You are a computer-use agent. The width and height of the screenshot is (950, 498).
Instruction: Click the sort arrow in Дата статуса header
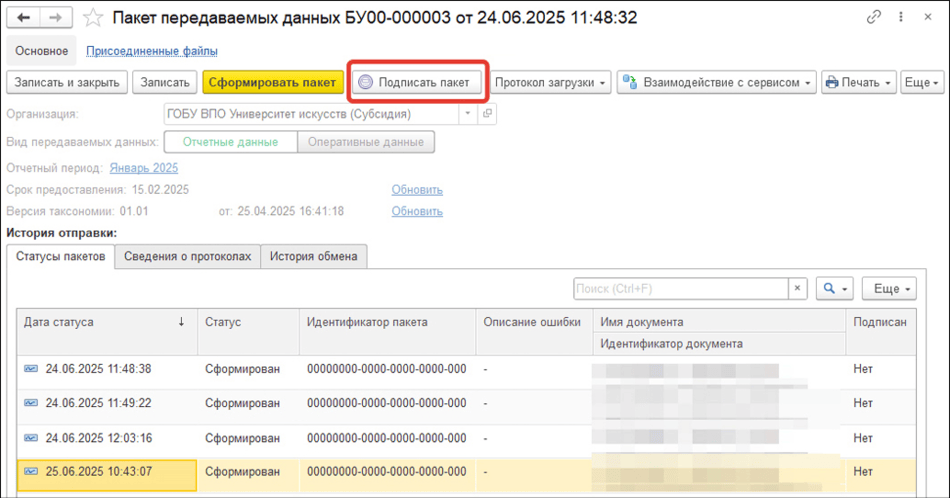tap(181, 322)
